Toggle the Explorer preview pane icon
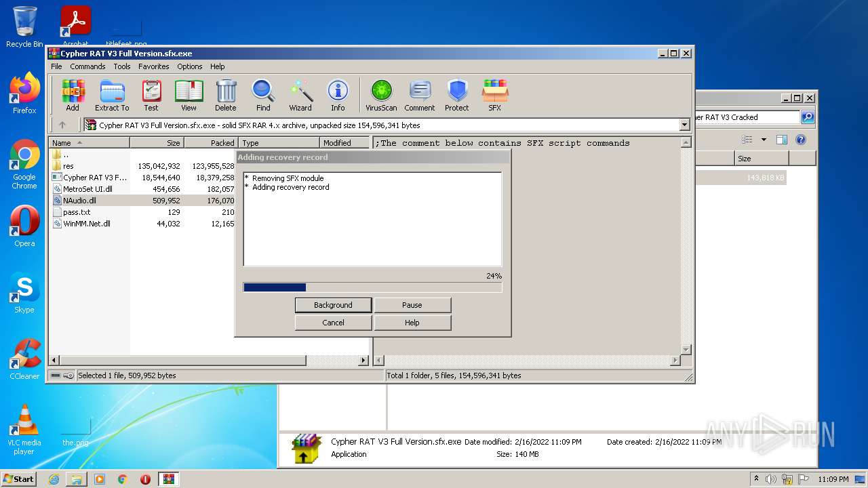Image resolution: width=868 pixels, height=488 pixels. click(781, 140)
